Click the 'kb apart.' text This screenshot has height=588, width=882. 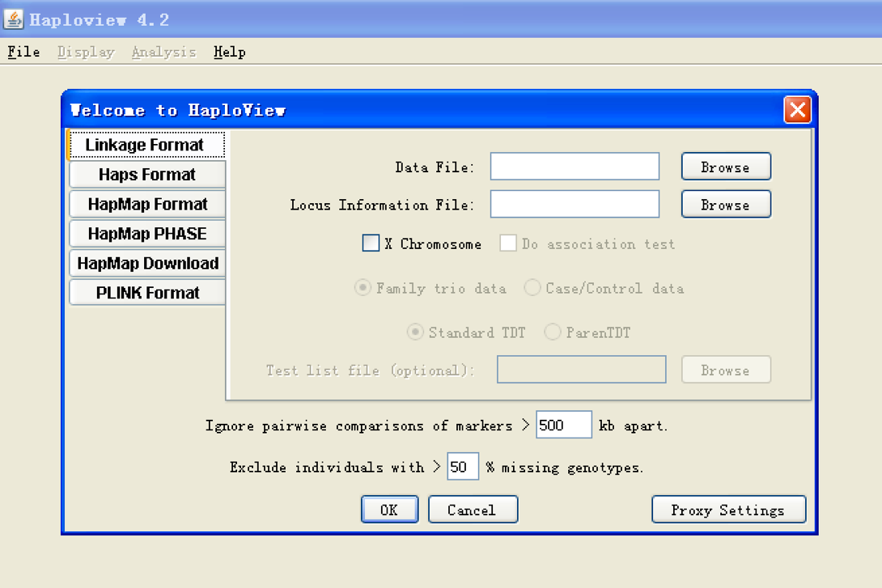click(x=634, y=425)
